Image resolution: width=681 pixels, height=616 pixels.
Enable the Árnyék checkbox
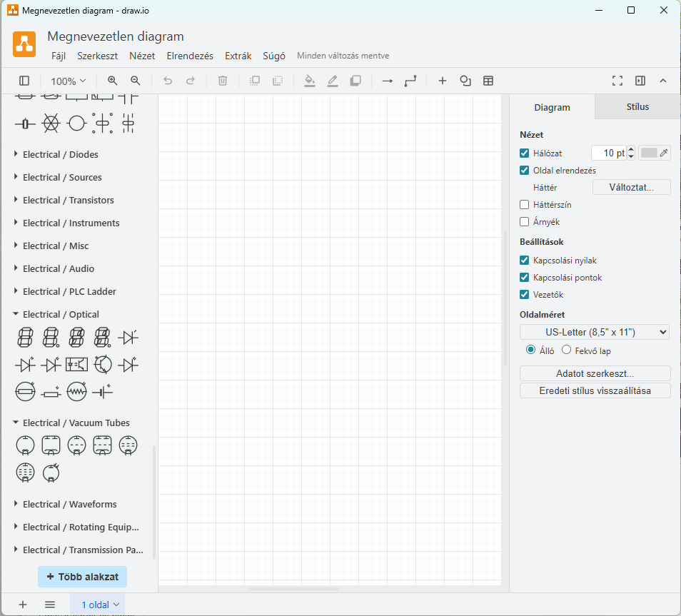tap(524, 221)
